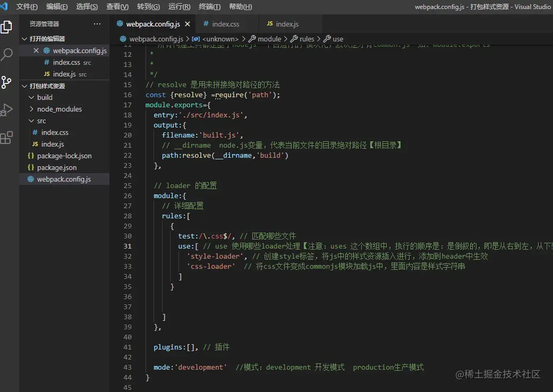Click the braces icon of package.json
Viewport: 553px width, 392px height.
(31, 167)
